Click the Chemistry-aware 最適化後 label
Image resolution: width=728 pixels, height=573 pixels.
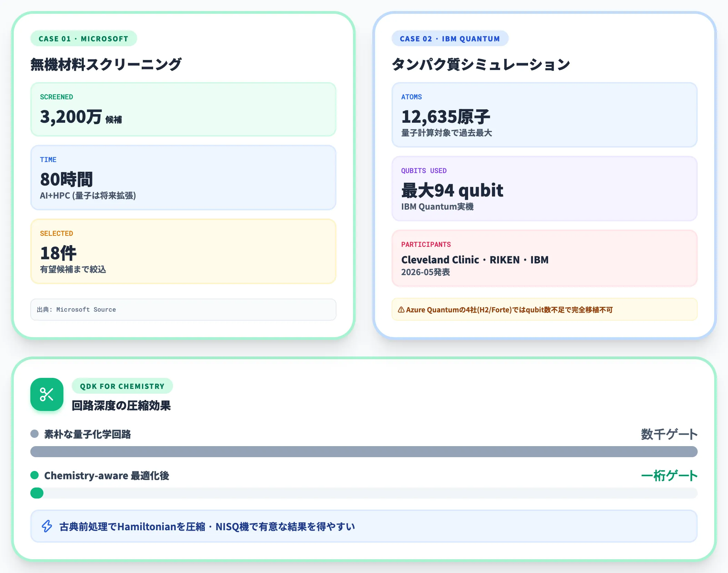[x=107, y=475]
